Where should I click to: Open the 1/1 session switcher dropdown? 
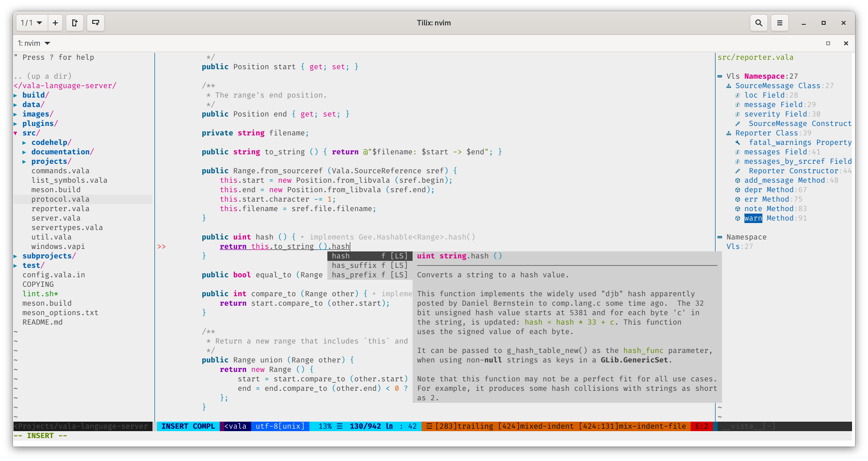point(32,23)
